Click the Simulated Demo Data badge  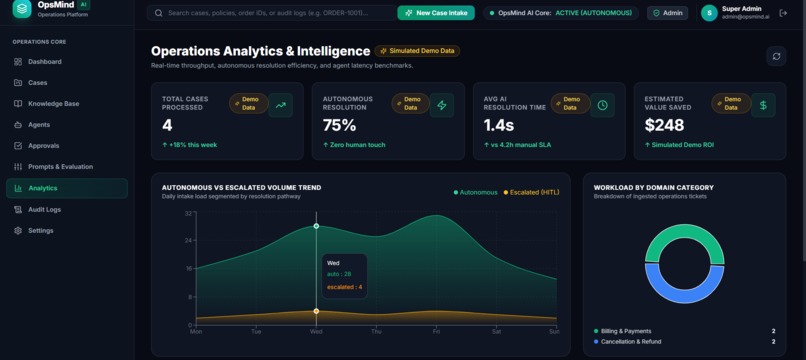(x=417, y=51)
